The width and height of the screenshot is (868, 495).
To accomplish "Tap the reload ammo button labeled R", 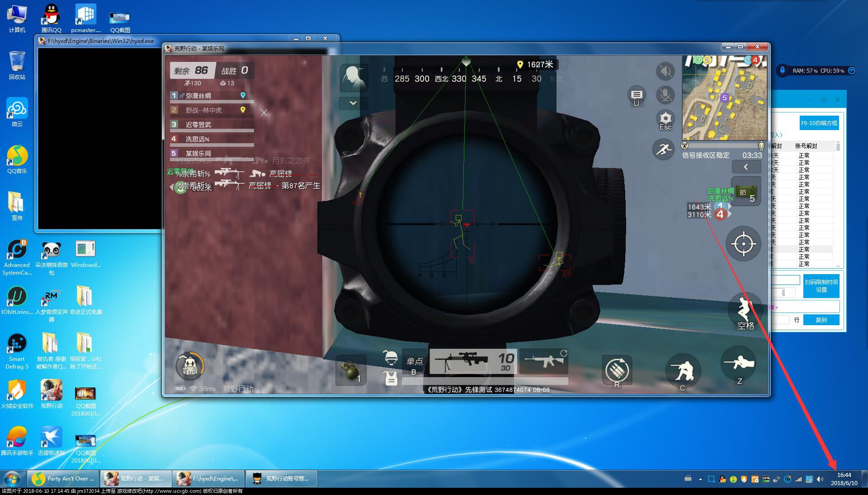I will tap(617, 372).
